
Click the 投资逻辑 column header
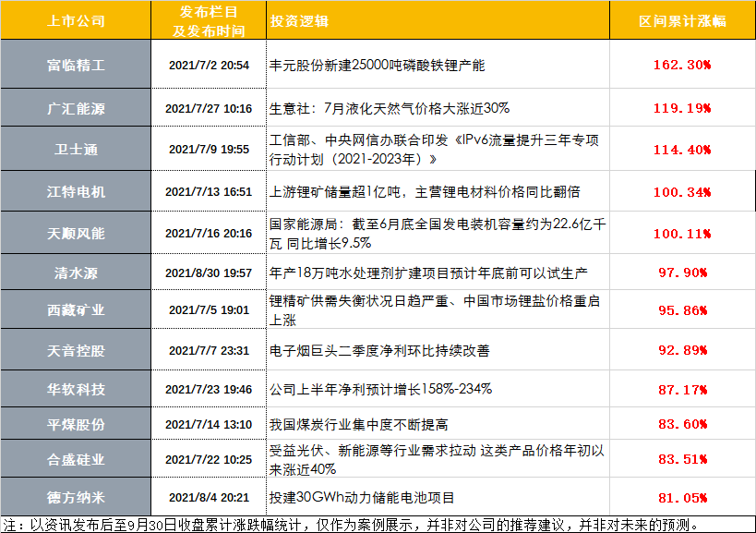pyautogui.click(x=438, y=20)
